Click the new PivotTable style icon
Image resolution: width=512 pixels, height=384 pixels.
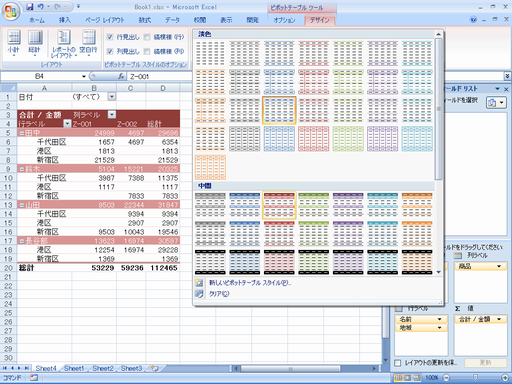199,283
